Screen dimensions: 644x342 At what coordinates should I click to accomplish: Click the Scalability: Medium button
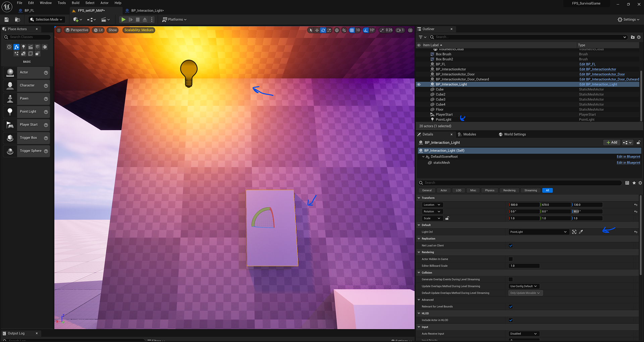point(139,30)
